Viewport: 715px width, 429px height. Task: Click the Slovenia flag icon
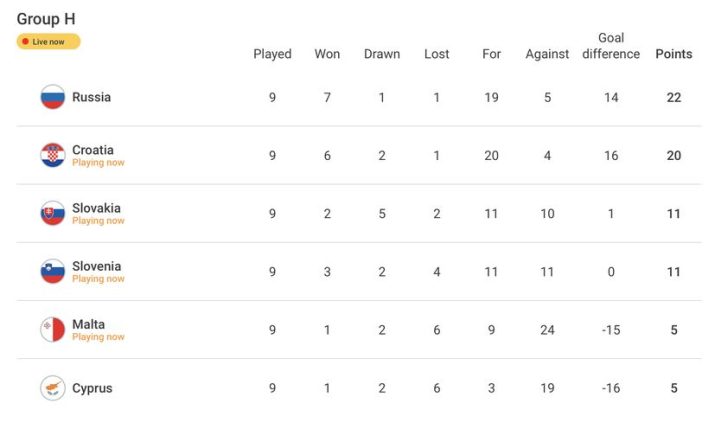pyautogui.click(x=53, y=271)
